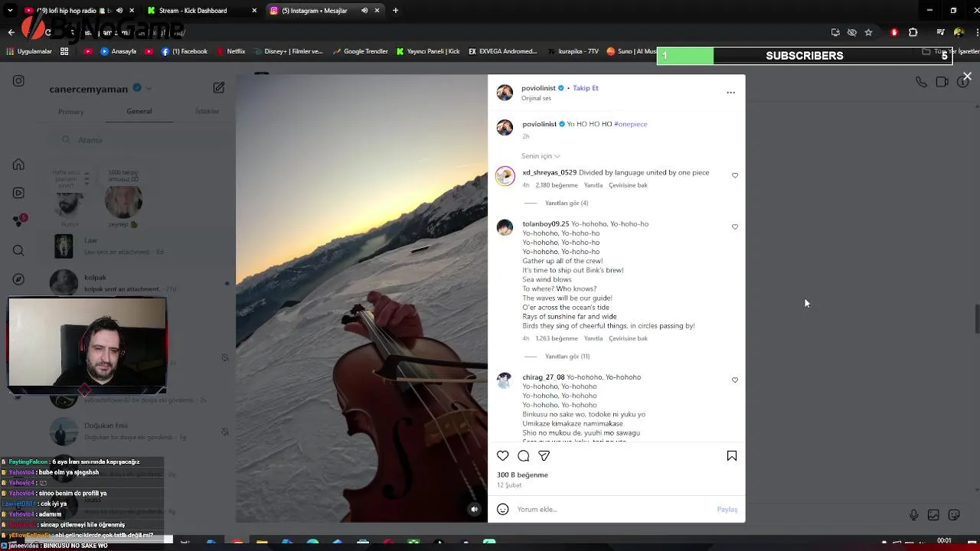
Task: Open Explore compass icon in the sidebar
Action: pyautogui.click(x=18, y=279)
